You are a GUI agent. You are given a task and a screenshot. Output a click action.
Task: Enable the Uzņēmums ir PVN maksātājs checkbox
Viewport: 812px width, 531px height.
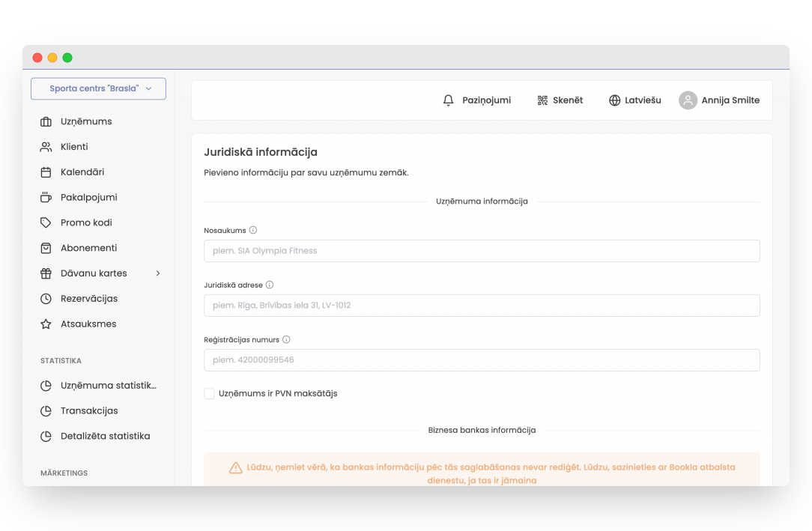coord(210,394)
